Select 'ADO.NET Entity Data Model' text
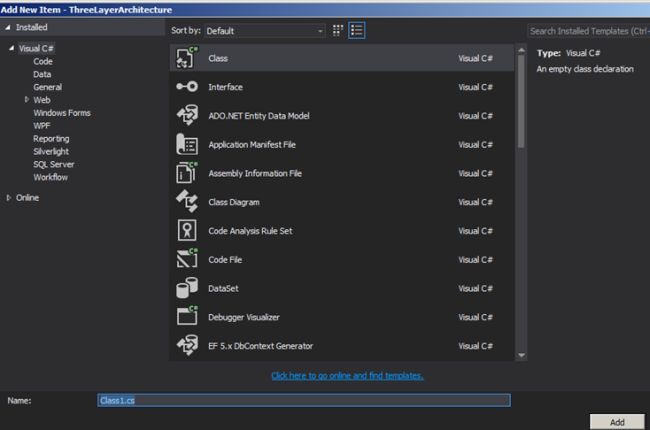This screenshot has width=650, height=430. [x=259, y=116]
